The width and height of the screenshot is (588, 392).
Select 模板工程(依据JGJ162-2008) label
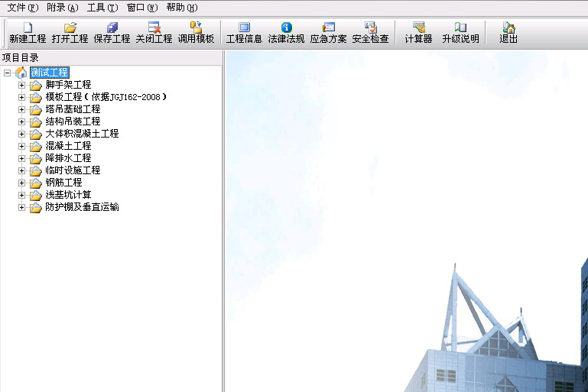tap(106, 97)
